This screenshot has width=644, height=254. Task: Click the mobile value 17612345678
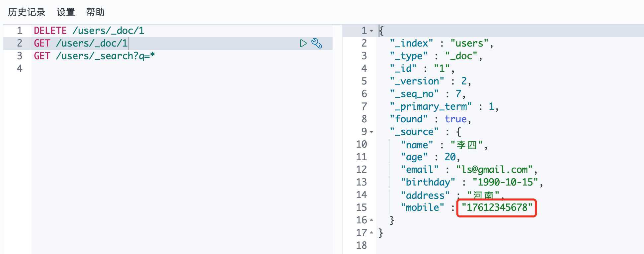[x=497, y=207]
